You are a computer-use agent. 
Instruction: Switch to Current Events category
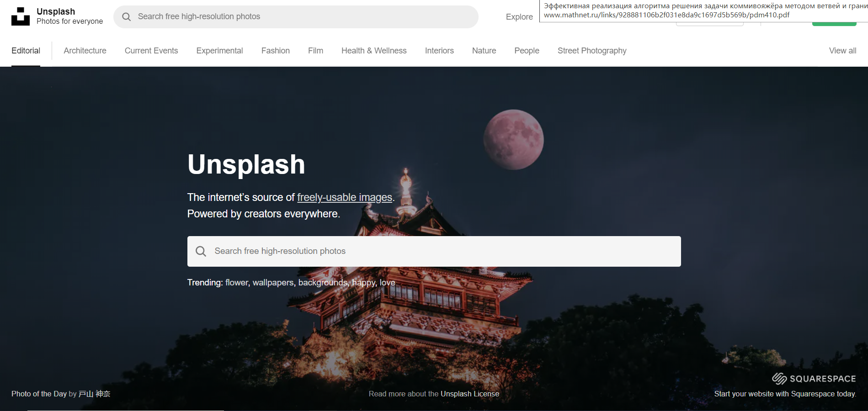coord(151,51)
